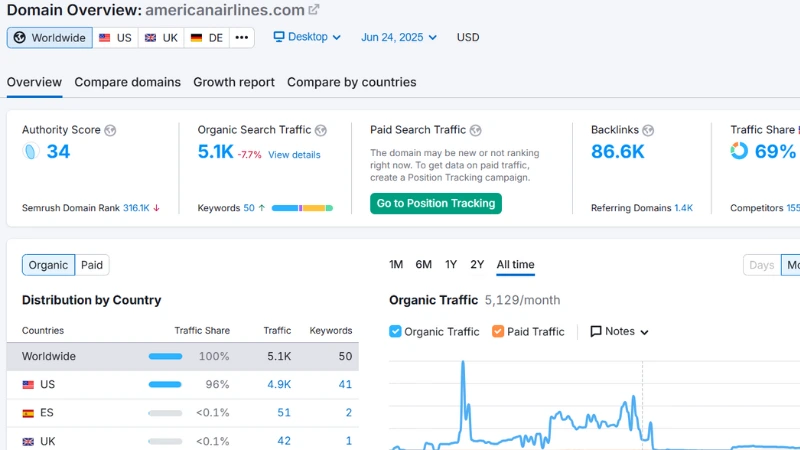The height and width of the screenshot is (450, 800).
Task: Open Referring Domains 1.4K link
Action: pyautogui.click(x=683, y=208)
